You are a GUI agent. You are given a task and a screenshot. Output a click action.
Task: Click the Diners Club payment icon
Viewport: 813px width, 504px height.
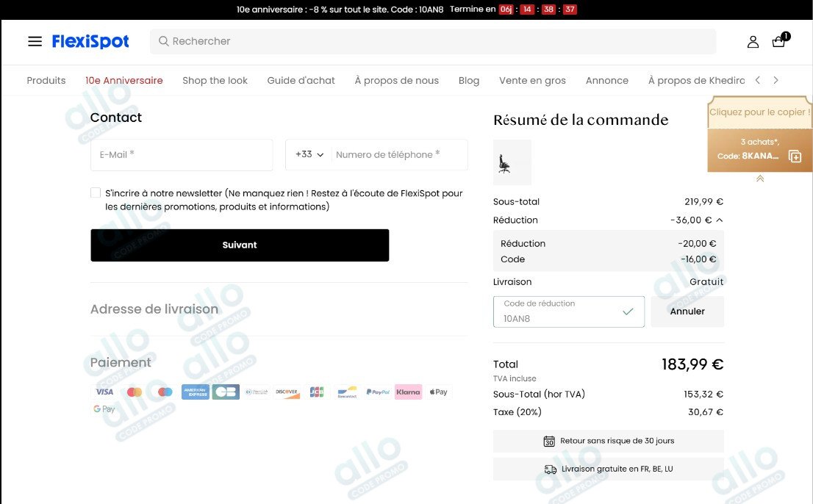coord(256,392)
